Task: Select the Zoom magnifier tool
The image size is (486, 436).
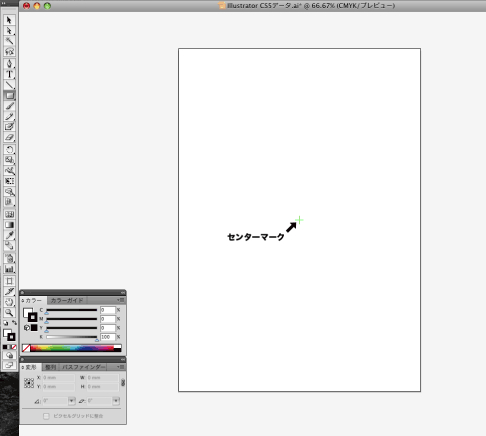Action: coord(9,313)
